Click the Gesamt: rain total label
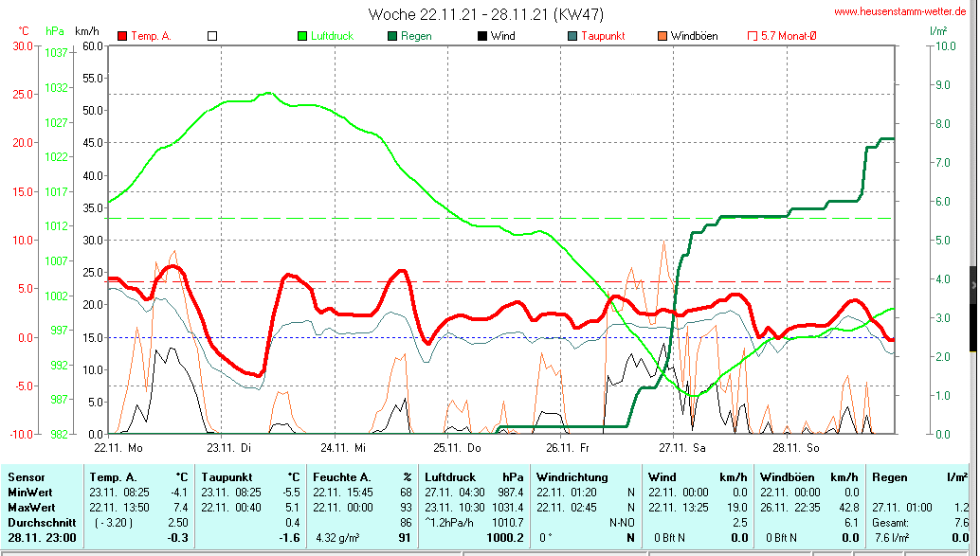 point(891,522)
